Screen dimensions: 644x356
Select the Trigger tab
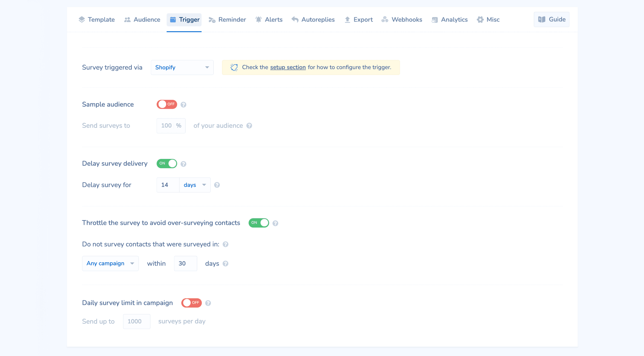(184, 19)
